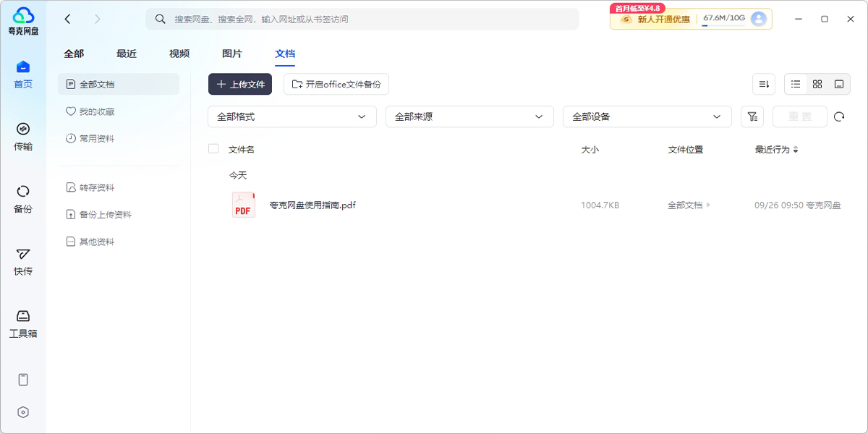Open file 夸克网盘使用指南.pdf
Viewport: 868px width, 434px height.
click(312, 205)
